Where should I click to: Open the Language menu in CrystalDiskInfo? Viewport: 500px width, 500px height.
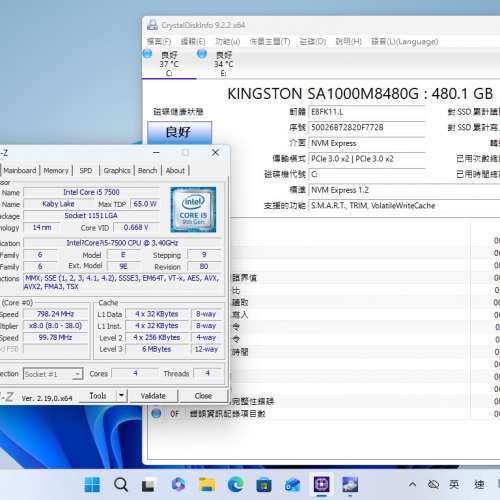405,42
